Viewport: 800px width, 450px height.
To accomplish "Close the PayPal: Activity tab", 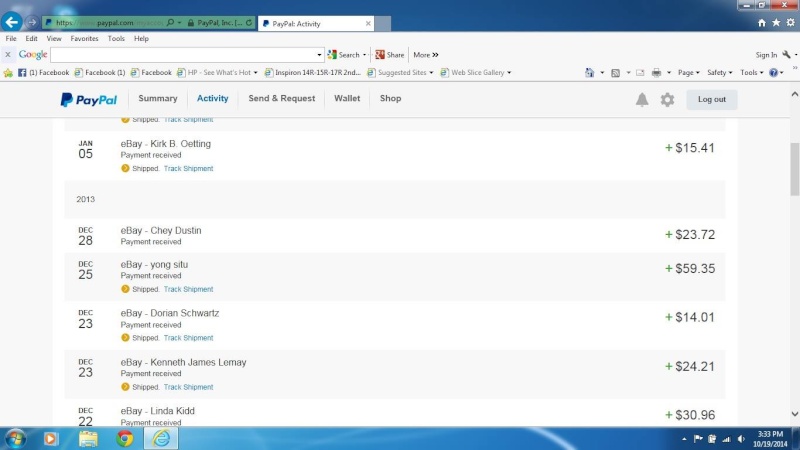I will pyautogui.click(x=368, y=23).
